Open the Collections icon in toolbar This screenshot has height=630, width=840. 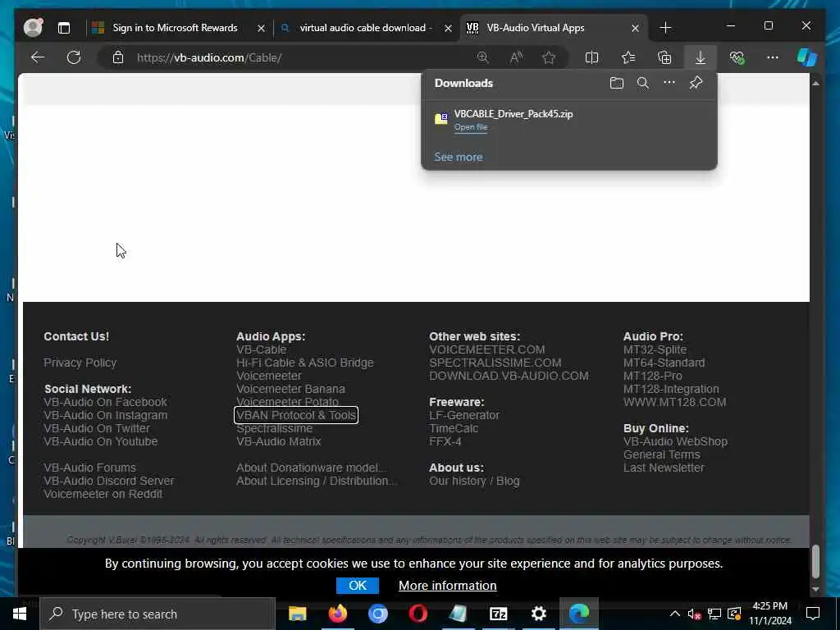[664, 57]
